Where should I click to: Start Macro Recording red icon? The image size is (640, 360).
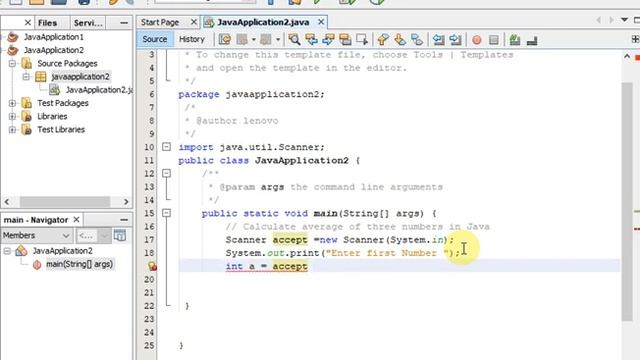476,40
